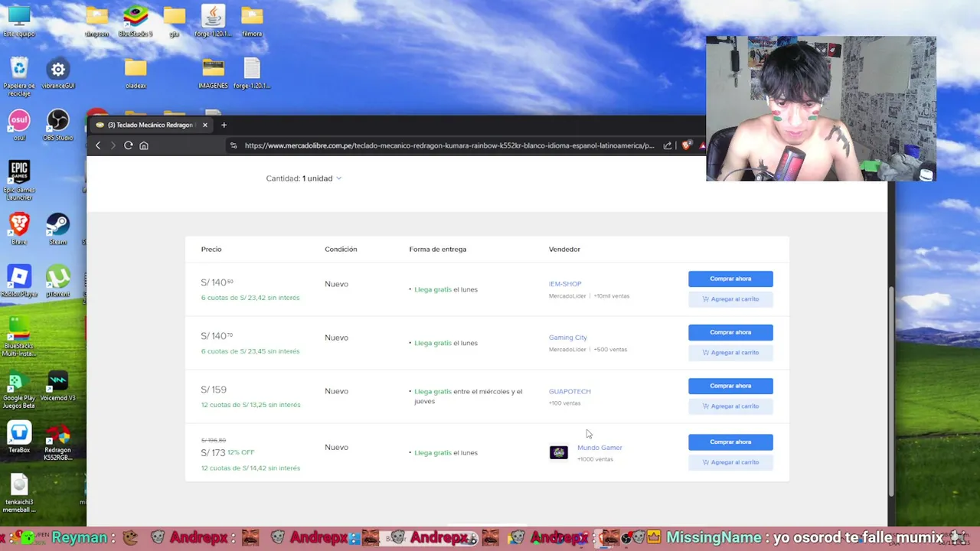Launch Steam from desktop
The height and width of the screenshot is (551, 980).
pyautogui.click(x=58, y=228)
